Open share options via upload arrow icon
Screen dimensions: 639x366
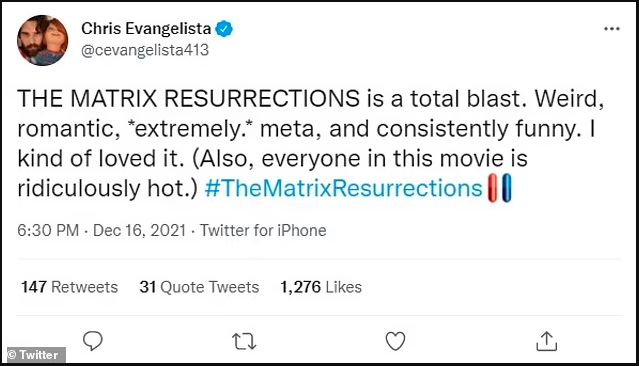click(x=546, y=341)
